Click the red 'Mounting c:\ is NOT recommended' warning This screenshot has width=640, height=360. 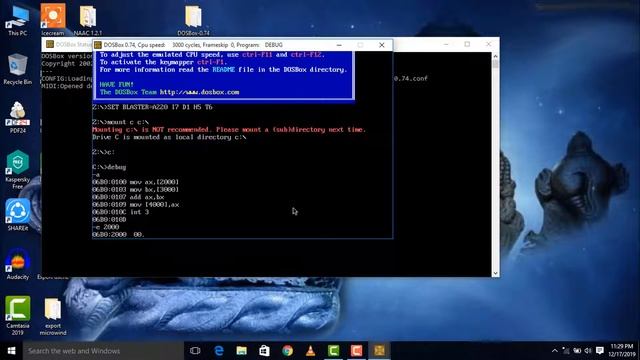[x=229, y=129]
